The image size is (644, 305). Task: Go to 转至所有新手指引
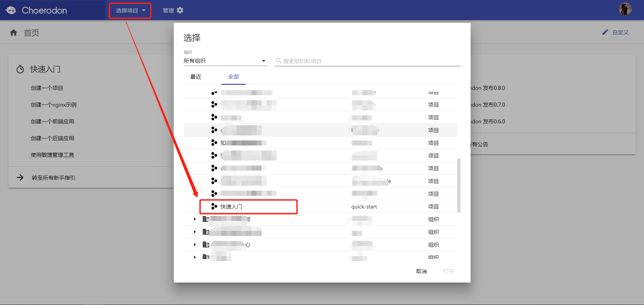click(x=54, y=178)
